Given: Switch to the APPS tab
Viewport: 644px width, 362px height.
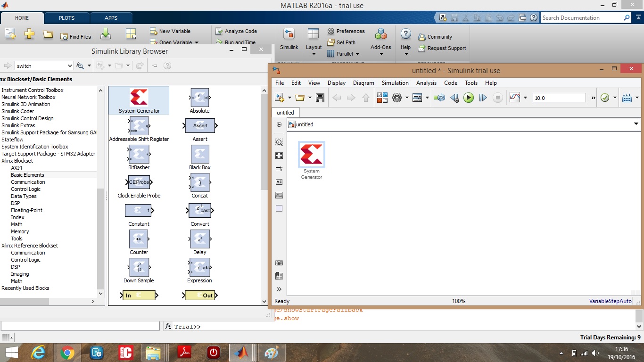Looking at the screenshot, I should click(x=111, y=18).
